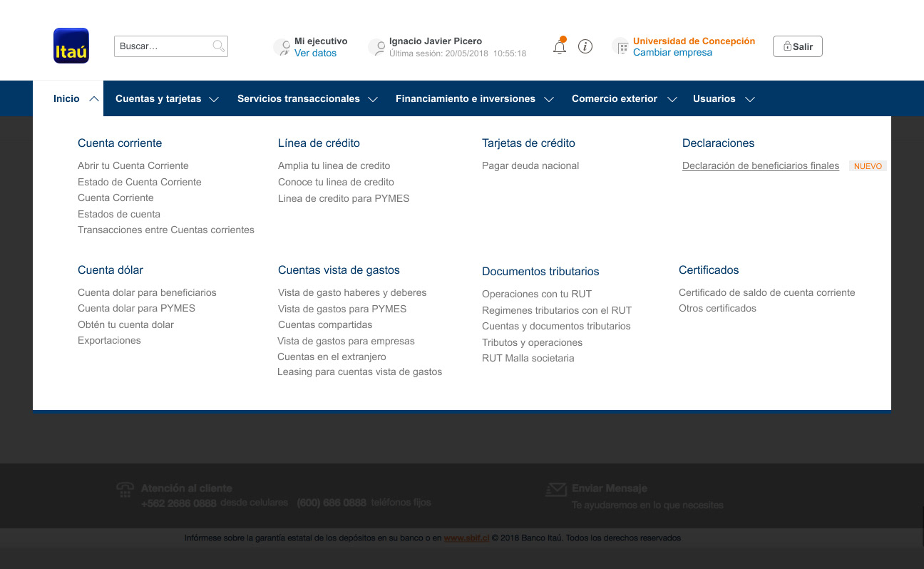
Task: Click Universidad de Concepción company name
Action: [694, 41]
